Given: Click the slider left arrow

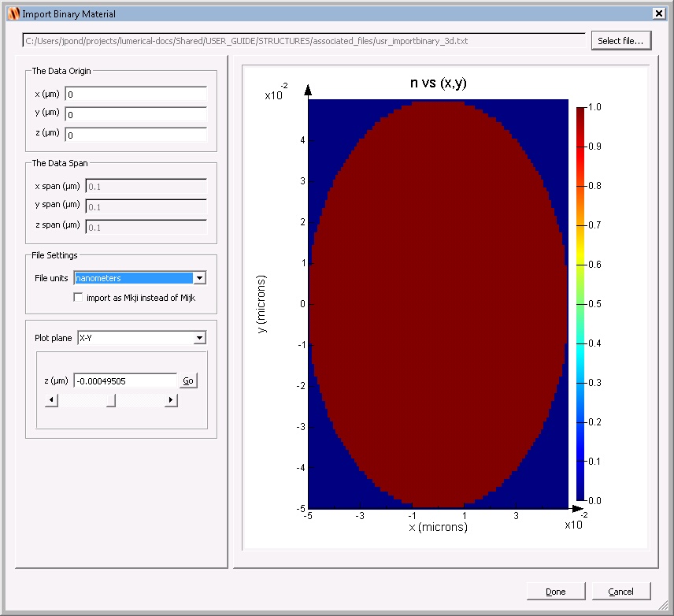Looking at the screenshot, I should (x=52, y=400).
